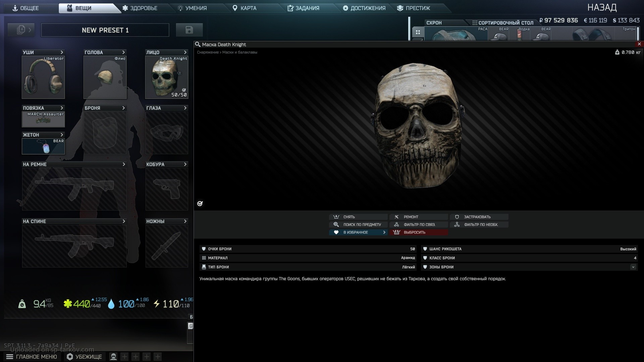Click ФИЛЬТР ПО НЕОБХ. filter button
Image resolution: width=644 pixels, height=362 pixels.
tap(479, 225)
